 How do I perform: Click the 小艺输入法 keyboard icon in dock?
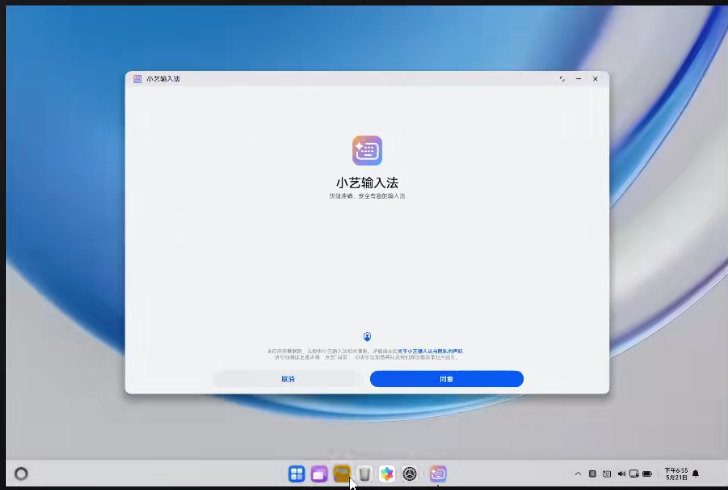coord(438,474)
